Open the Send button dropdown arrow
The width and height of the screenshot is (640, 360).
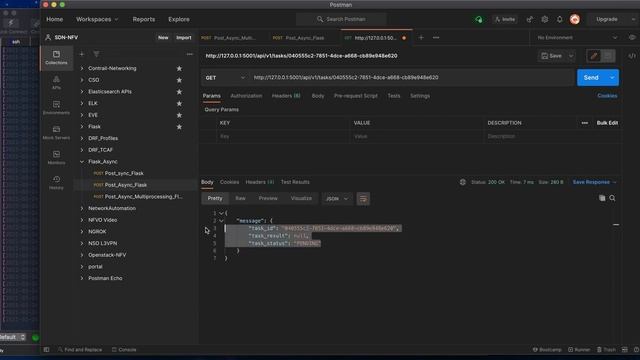(x=612, y=78)
